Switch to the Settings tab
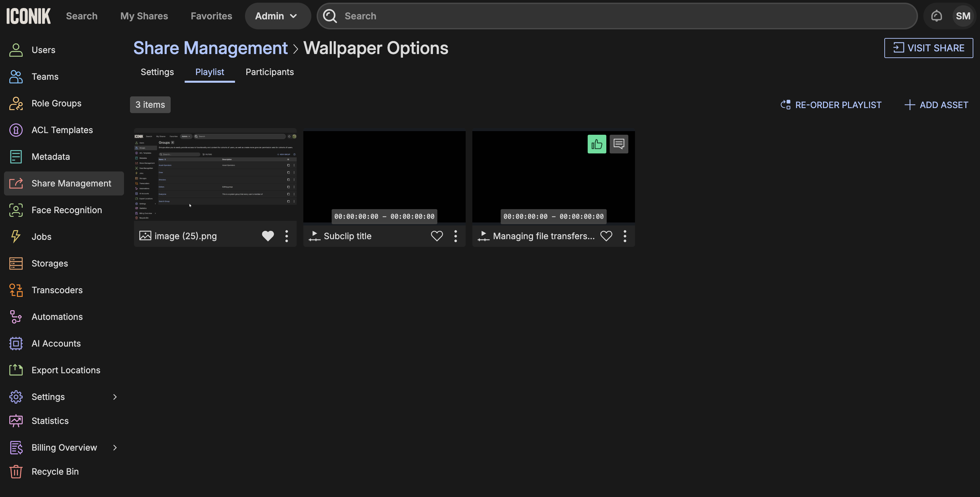This screenshot has width=980, height=497. (x=157, y=72)
